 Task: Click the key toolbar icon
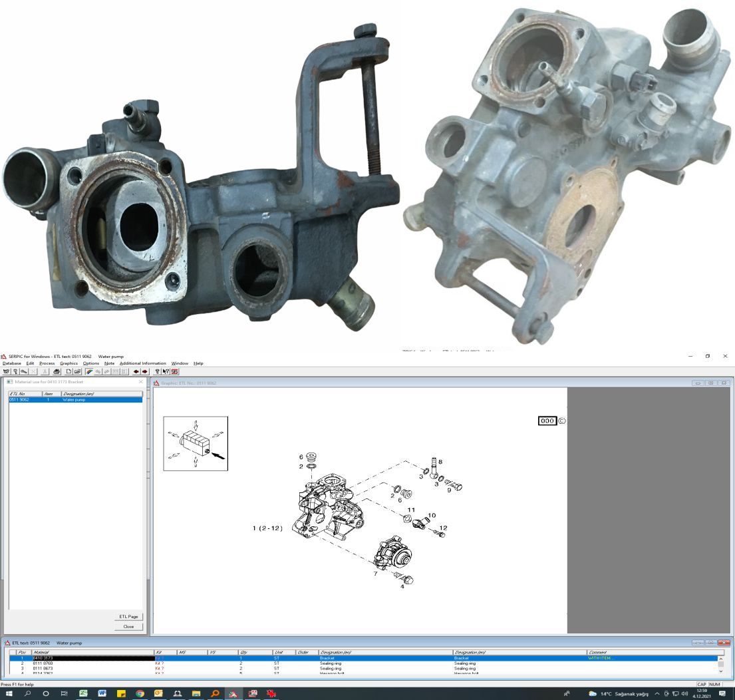pyautogui.click(x=24, y=371)
